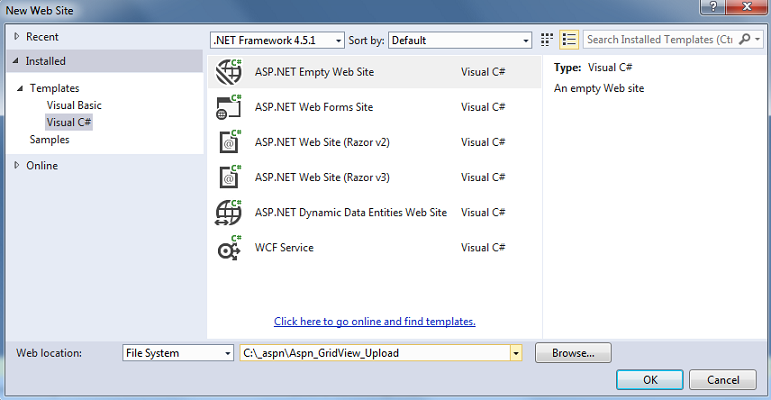Image resolution: width=771 pixels, height=400 pixels.
Task: Click Visual C# language of WCF Service row
Action: point(483,247)
